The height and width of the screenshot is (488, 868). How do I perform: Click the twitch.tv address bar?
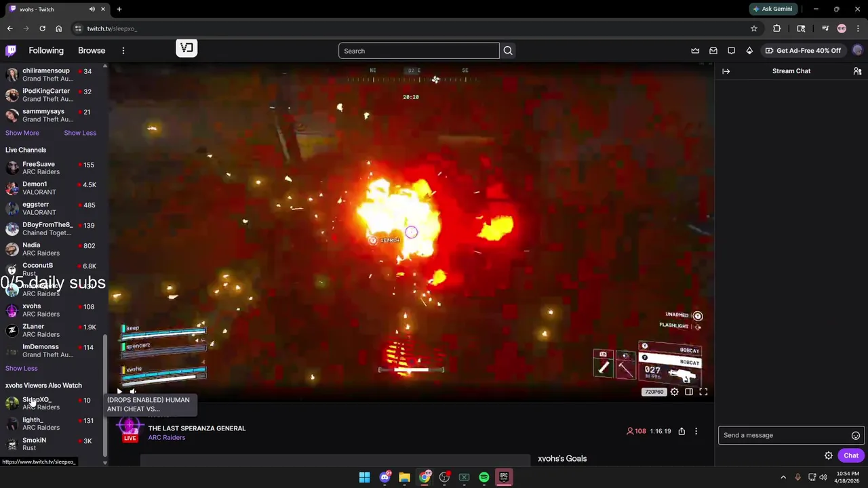[x=407, y=28]
